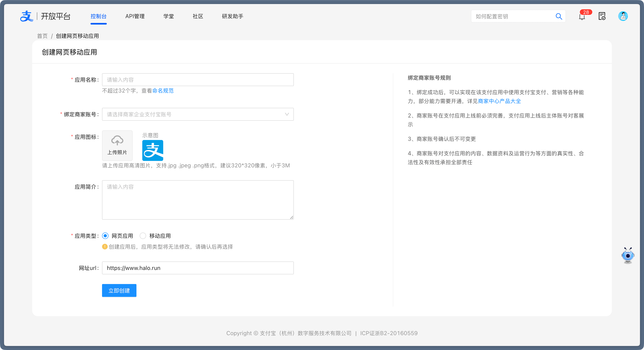644x350 pixels.
Task: Click the dropdown arrow for merchant account
Action: [287, 114]
